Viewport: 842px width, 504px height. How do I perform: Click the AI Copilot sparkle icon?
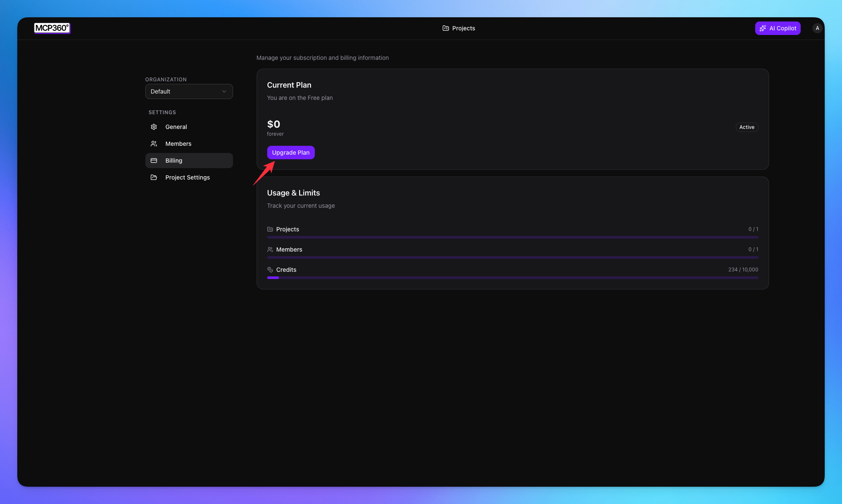click(x=762, y=28)
